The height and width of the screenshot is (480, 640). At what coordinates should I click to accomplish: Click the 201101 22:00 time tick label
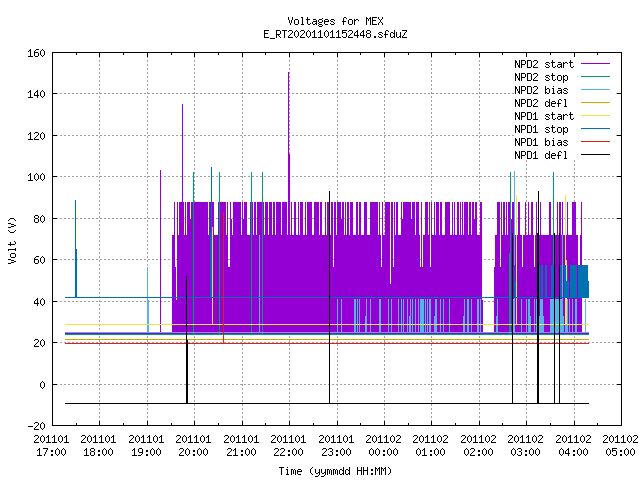[x=289, y=446]
